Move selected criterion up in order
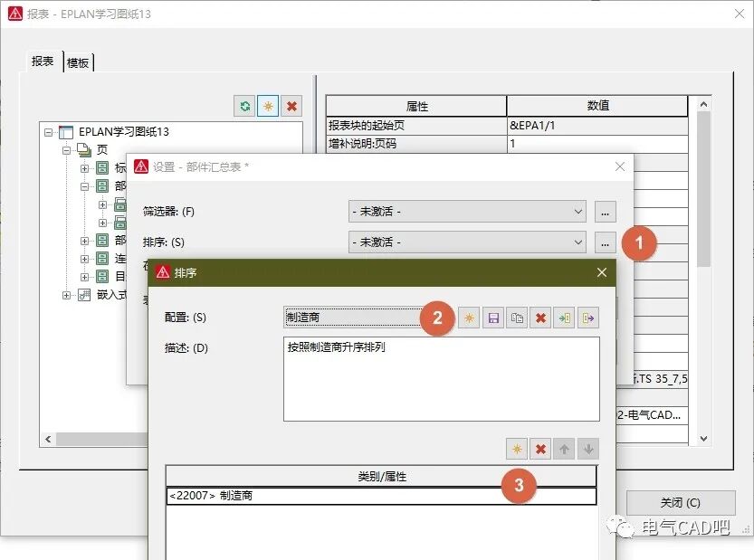 pos(563,448)
